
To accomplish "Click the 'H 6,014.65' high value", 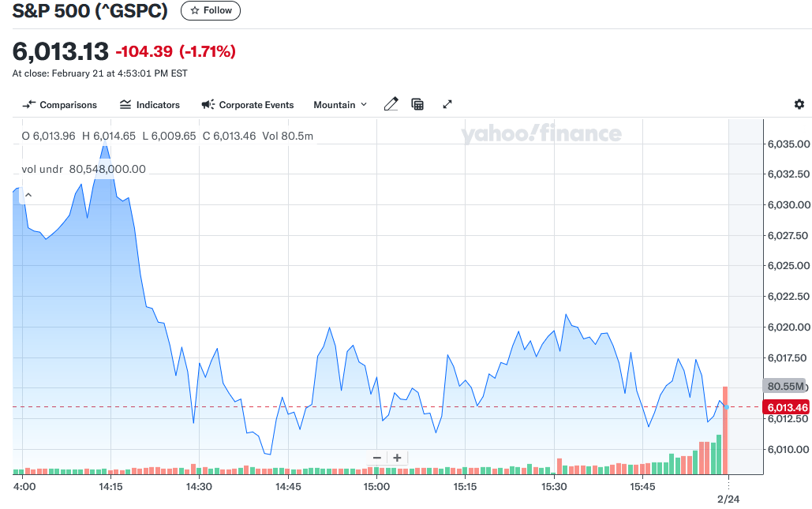I will 109,137.
